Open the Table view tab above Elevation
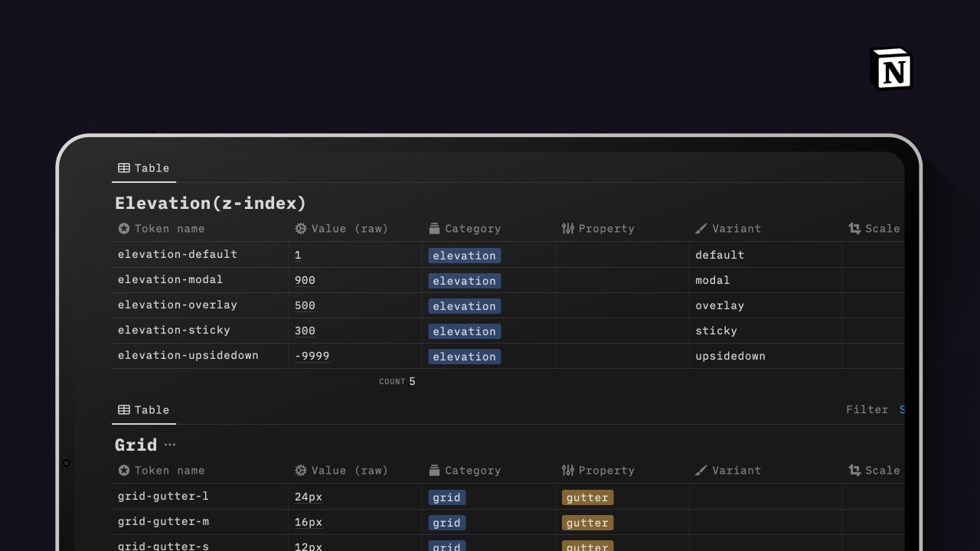The image size is (980, 551). click(144, 168)
